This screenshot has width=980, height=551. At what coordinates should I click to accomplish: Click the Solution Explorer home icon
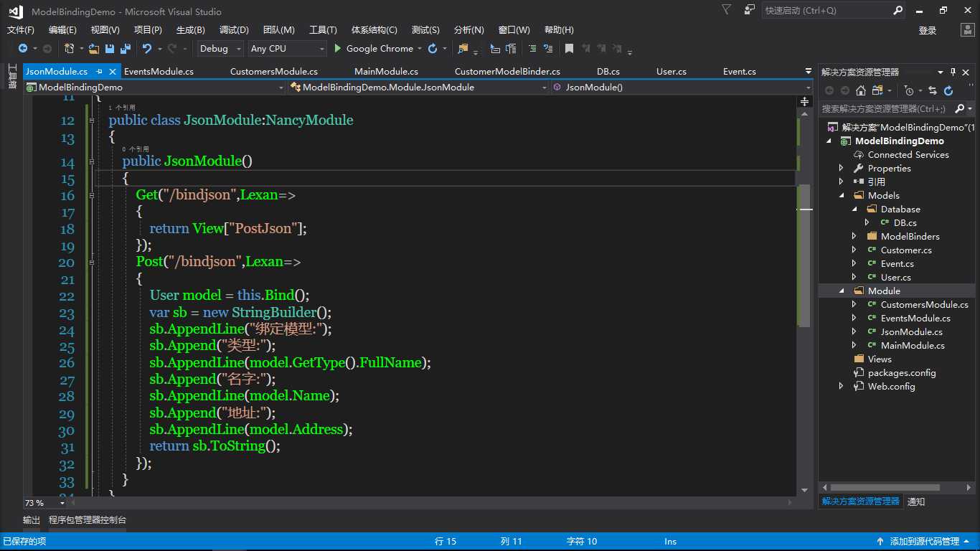pos(861,90)
